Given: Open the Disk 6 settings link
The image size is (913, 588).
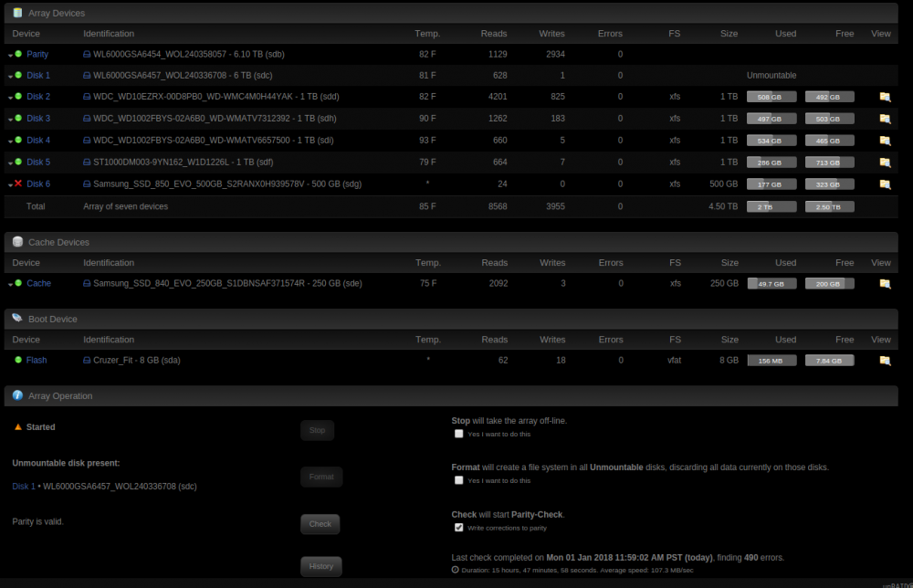Looking at the screenshot, I should click(38, 184).
